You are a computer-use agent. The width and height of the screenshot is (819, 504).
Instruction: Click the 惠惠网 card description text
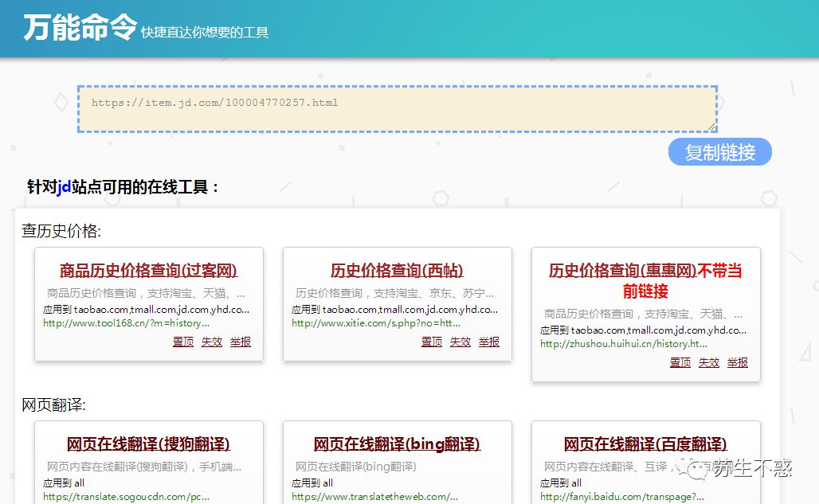click(x=644, y=314)
